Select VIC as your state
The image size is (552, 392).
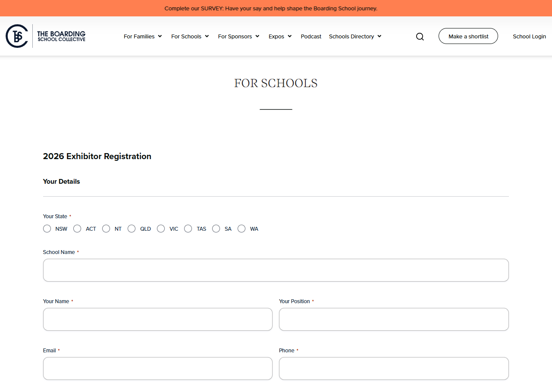(x=161, y=229)
